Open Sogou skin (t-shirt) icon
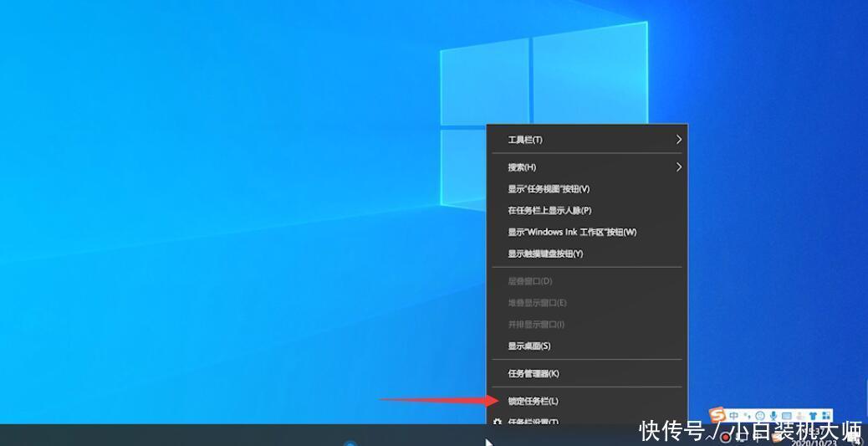This screenshot has width=868, height=446. [x=813, y=416]
